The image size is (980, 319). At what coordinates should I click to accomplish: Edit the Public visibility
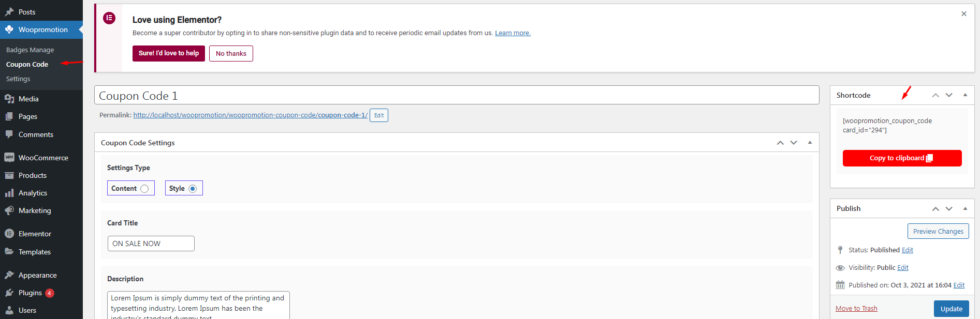[x=903, y=268]
